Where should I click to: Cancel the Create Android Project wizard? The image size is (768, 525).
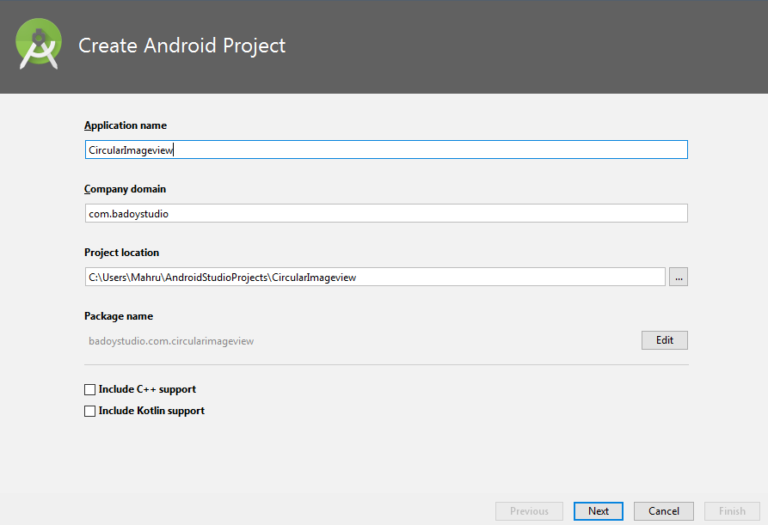[x=663, y=511]
